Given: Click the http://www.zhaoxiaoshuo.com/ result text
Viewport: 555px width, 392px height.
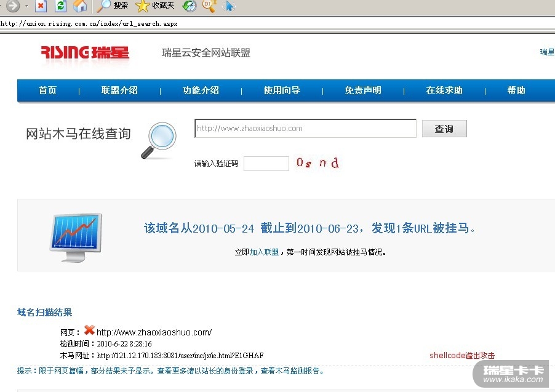Looking at the screenshot, I should coord(154,332).
